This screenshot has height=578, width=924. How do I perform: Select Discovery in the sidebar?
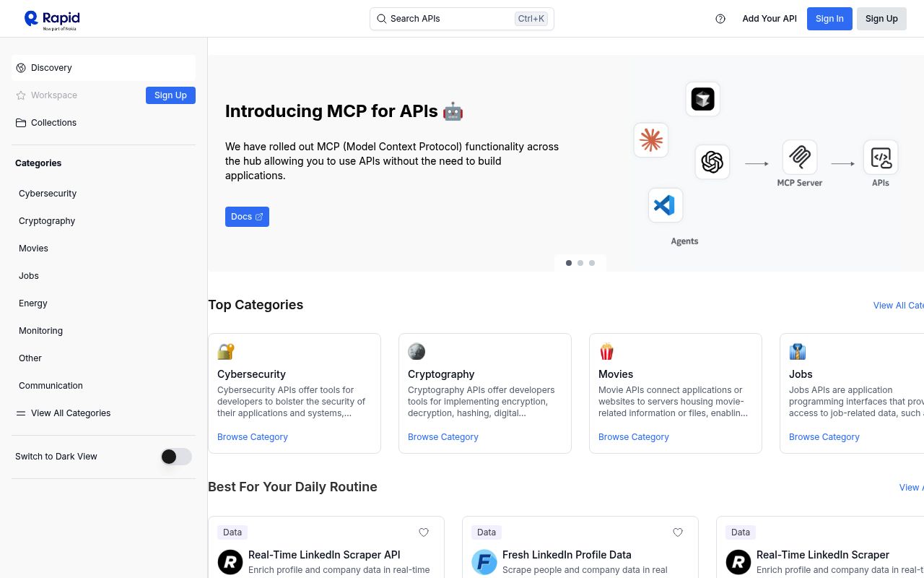[x=51, y=68]
